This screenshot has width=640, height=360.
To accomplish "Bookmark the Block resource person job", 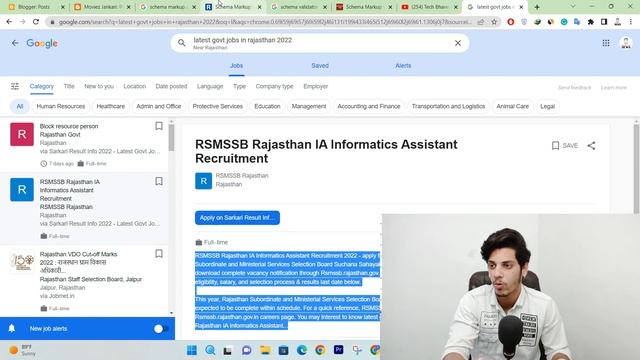I will (x=159, y=126).
